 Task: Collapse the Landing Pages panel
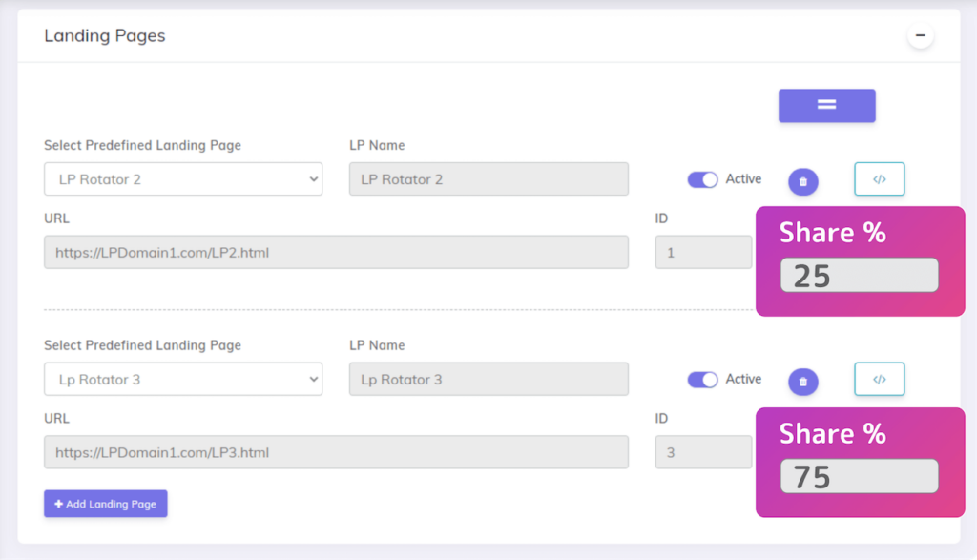click(920, 34)
